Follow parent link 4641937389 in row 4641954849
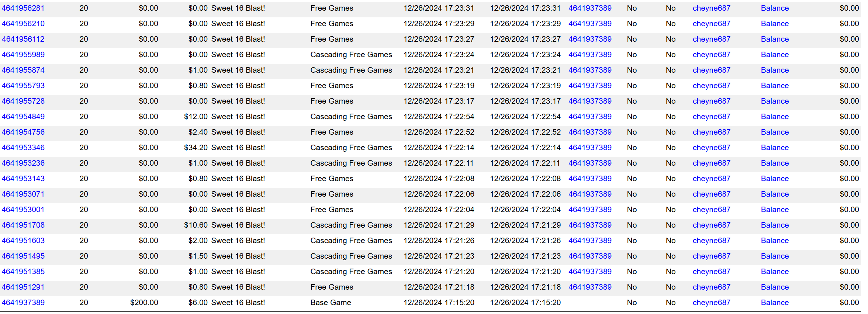Viewport: 868px width, 314px height. [590, 117]
